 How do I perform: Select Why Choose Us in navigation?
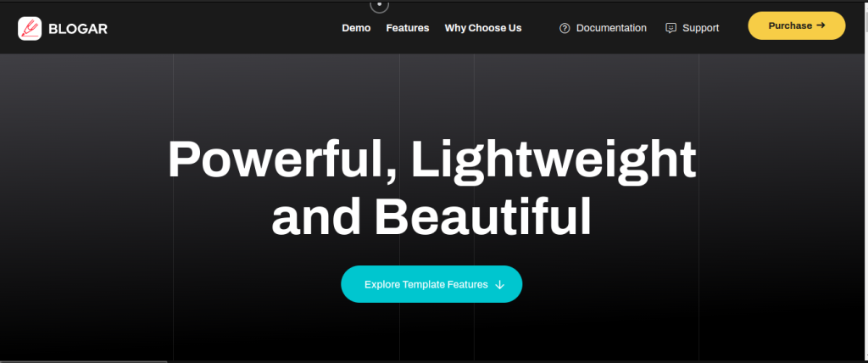(483, 28)
